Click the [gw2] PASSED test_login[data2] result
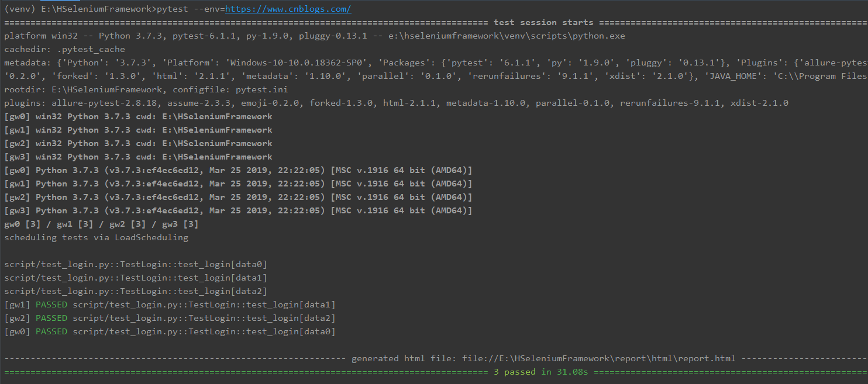This screenshot has width=868, height=384. (x=170, y=319)
